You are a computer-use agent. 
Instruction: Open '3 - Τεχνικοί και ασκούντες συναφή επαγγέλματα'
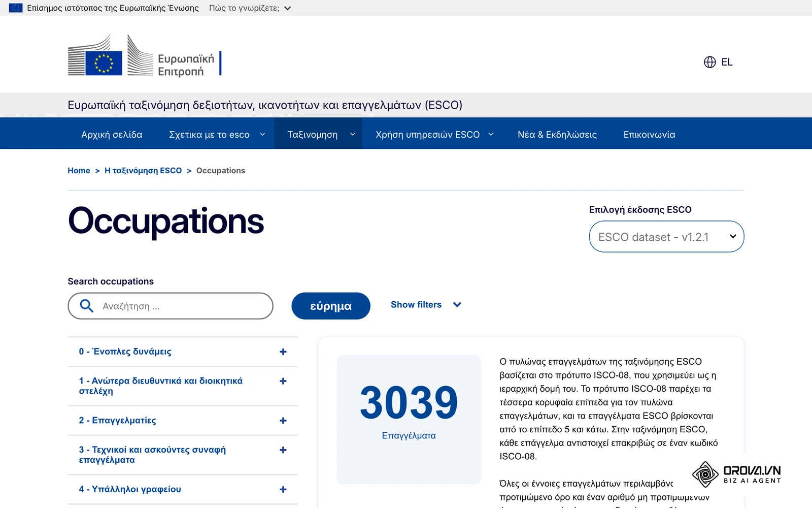pyautogui.click(x=152, y=455)
